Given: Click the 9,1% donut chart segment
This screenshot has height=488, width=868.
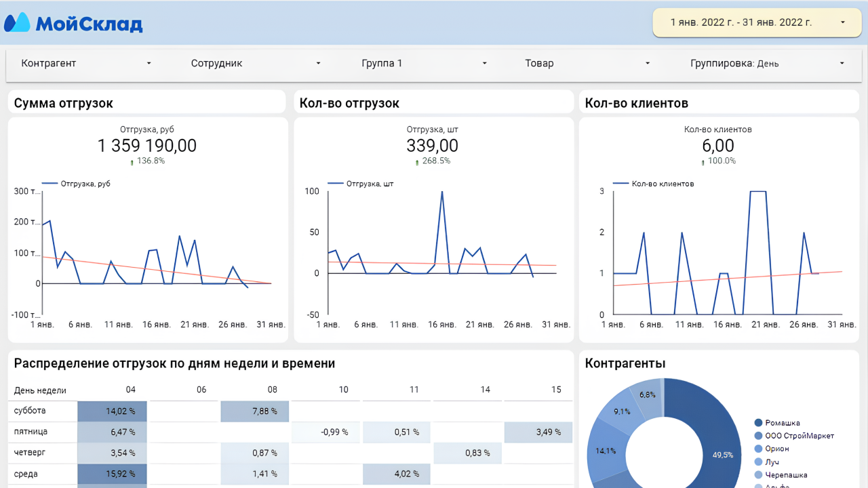Looking at the screenshot, I should pos(623,412).
